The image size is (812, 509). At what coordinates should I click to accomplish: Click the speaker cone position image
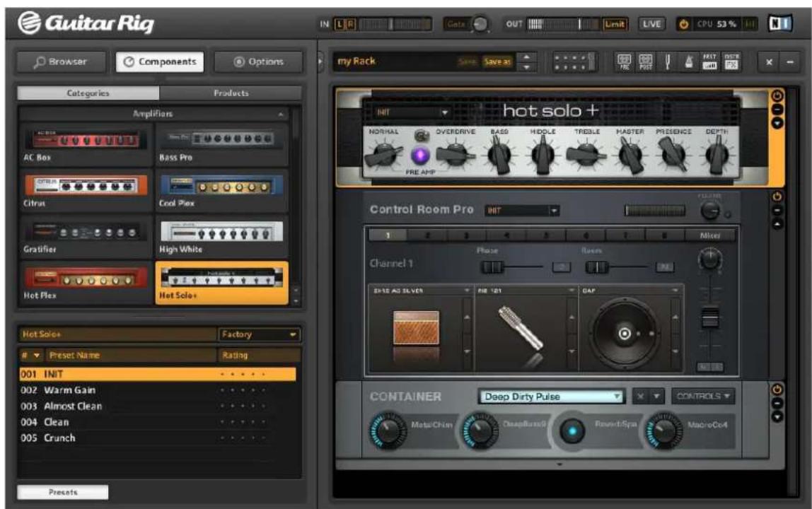[x=625, y=334]
